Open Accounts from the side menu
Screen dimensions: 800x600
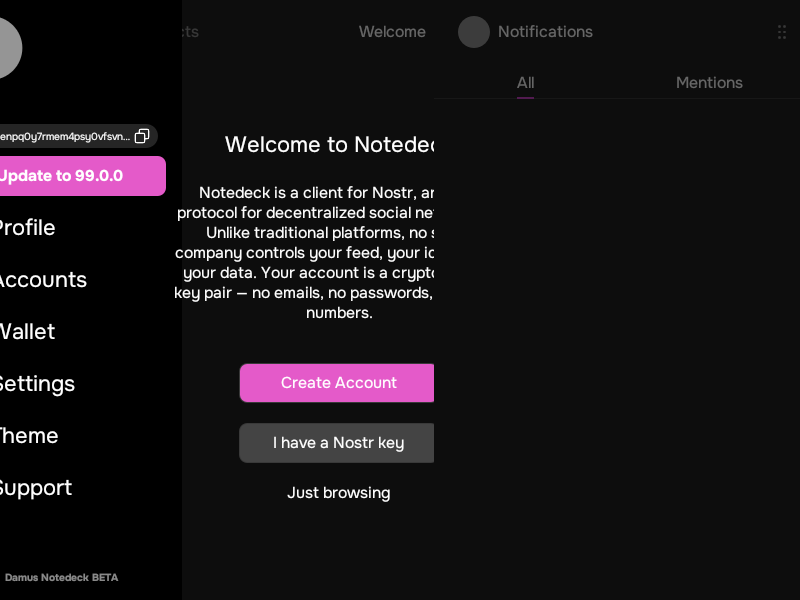[x=41, y=280]
